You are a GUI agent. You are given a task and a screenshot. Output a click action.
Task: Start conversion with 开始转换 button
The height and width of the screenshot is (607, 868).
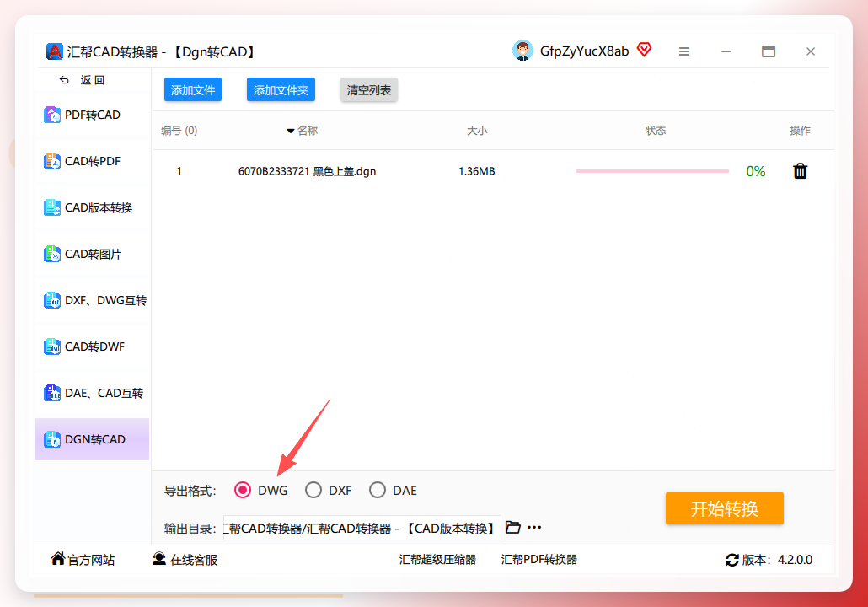724,508
